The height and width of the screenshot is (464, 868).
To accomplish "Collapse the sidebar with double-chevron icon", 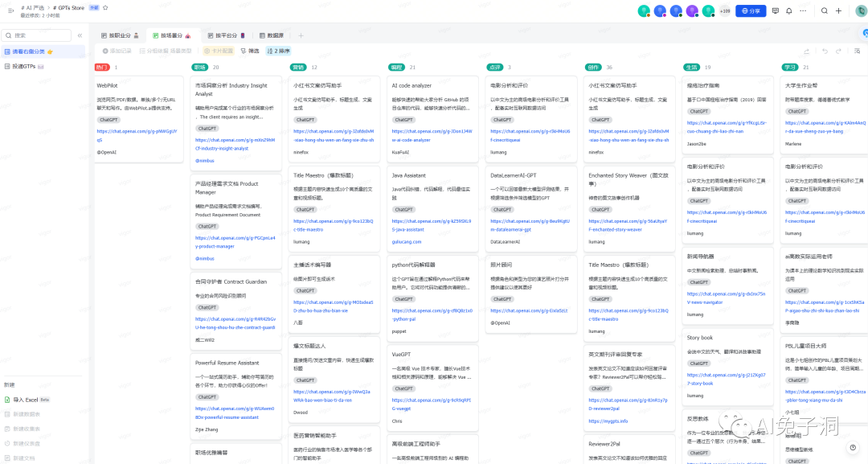I will [80, 35].
